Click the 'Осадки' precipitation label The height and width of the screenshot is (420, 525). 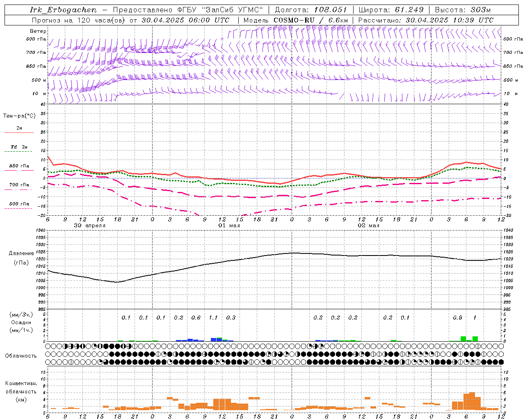click(21, 322)
